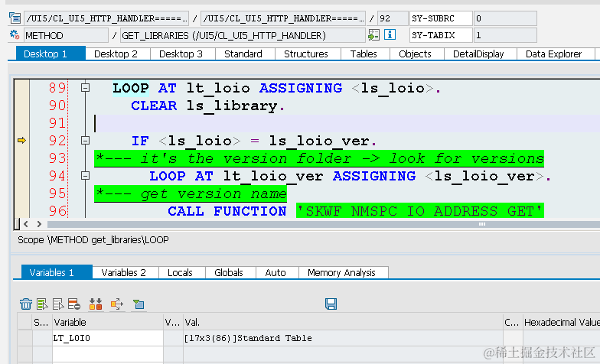Viewport: 600px width, 364px height.
Task: Click the empty variable cell below LT_LOIO
Action: click(x=107, y=353)
